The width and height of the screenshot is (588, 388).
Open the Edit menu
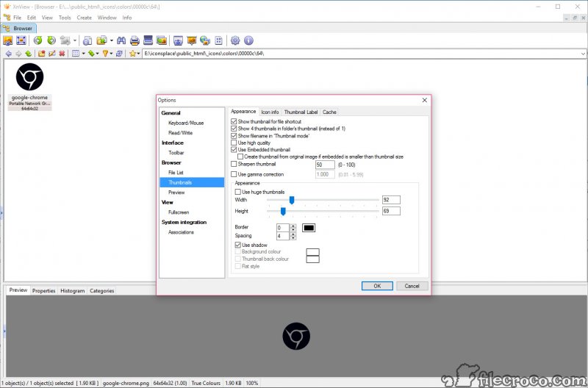[x=32, y=18]
